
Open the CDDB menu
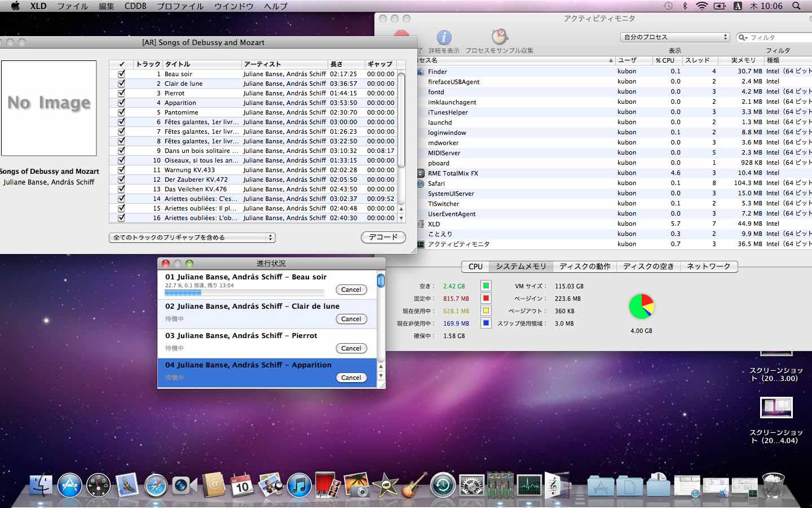point(135,6)
